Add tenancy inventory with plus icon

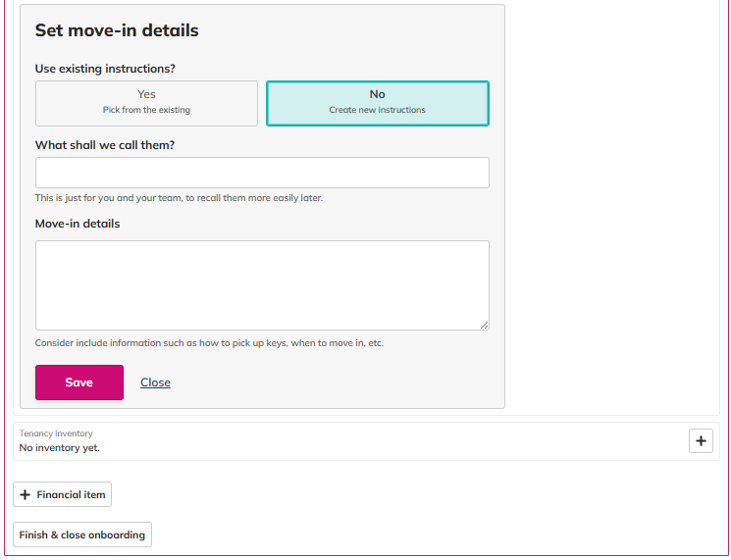tap(701, 440)
